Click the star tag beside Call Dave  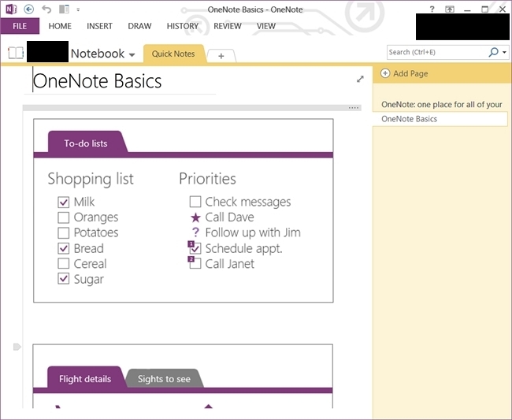tap(195, 217)
